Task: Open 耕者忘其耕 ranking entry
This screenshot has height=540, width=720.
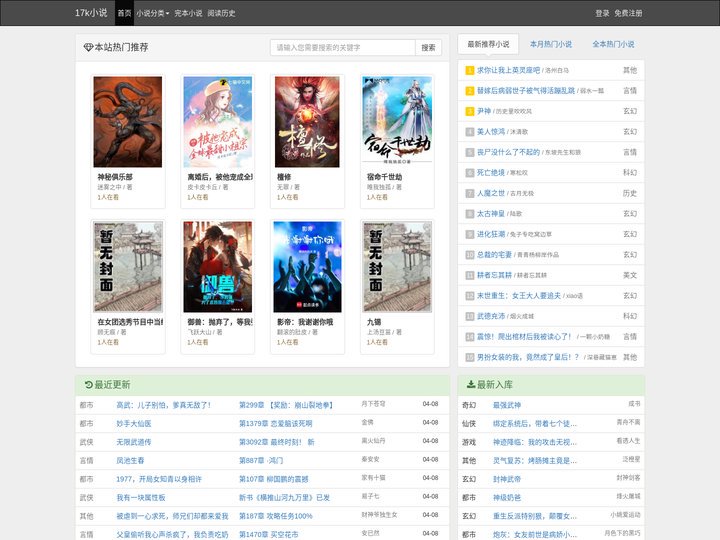Action: tap(495, 275)
